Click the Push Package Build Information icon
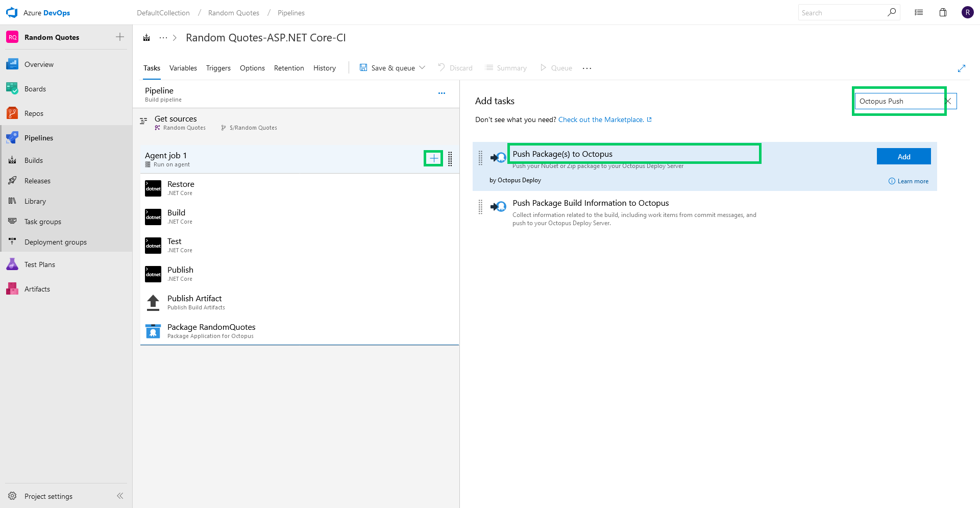Image resolution: width=980 pixels, height=508 pixels. [x=498, y=206]
